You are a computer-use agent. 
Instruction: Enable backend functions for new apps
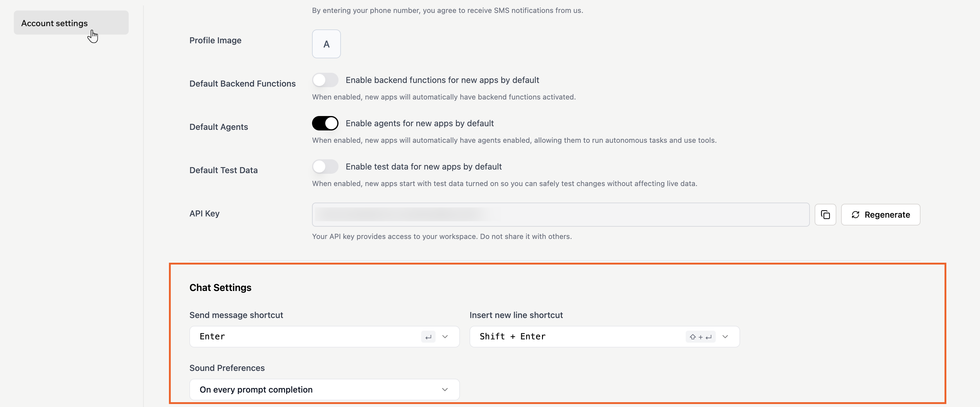pyautogui.click(x=325, y=80)
